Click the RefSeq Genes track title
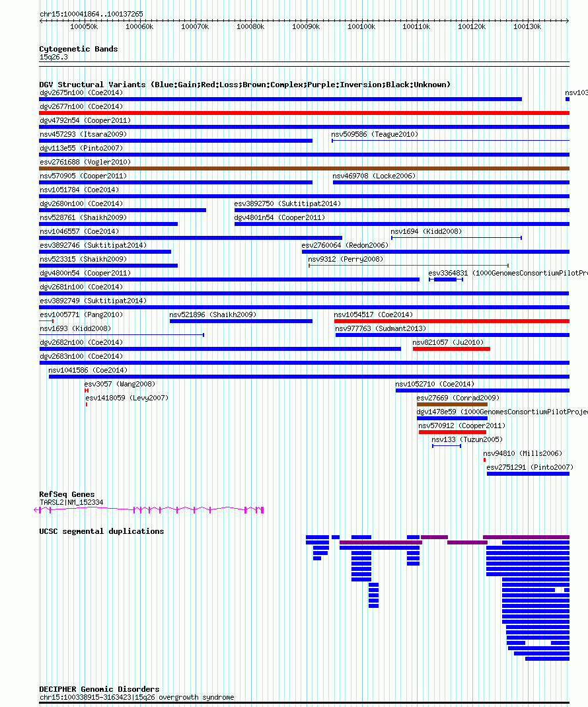This screenshot has height=707, width=588. pos(67,495)
